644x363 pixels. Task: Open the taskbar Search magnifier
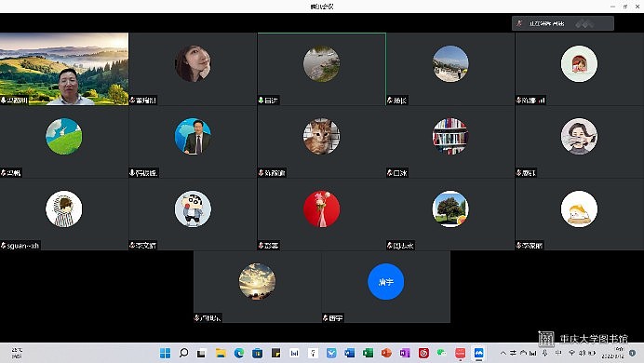tap(184, 353)
